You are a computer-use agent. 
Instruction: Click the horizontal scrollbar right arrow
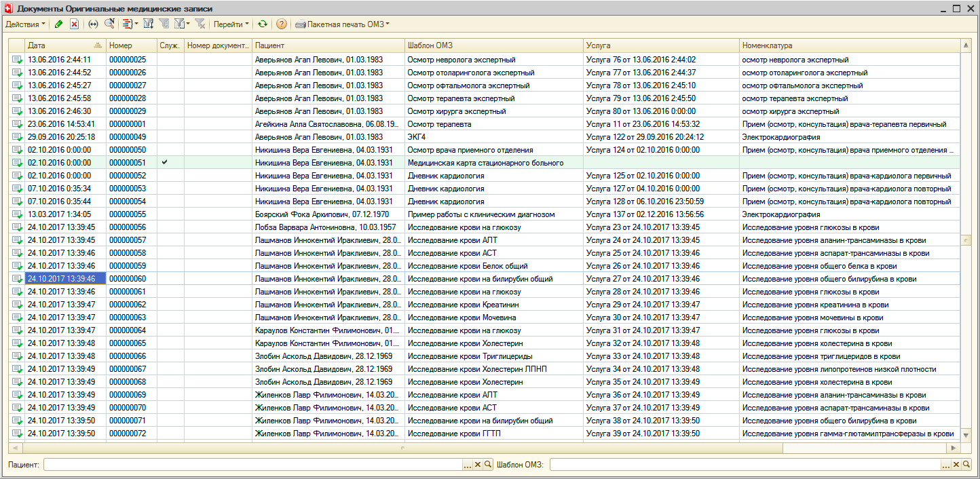coord(956,448)
